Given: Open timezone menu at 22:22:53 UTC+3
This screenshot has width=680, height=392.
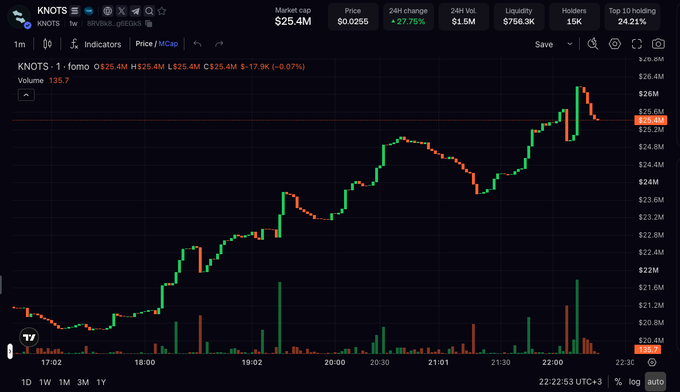Looking at the screenshot, I should 570,382.
